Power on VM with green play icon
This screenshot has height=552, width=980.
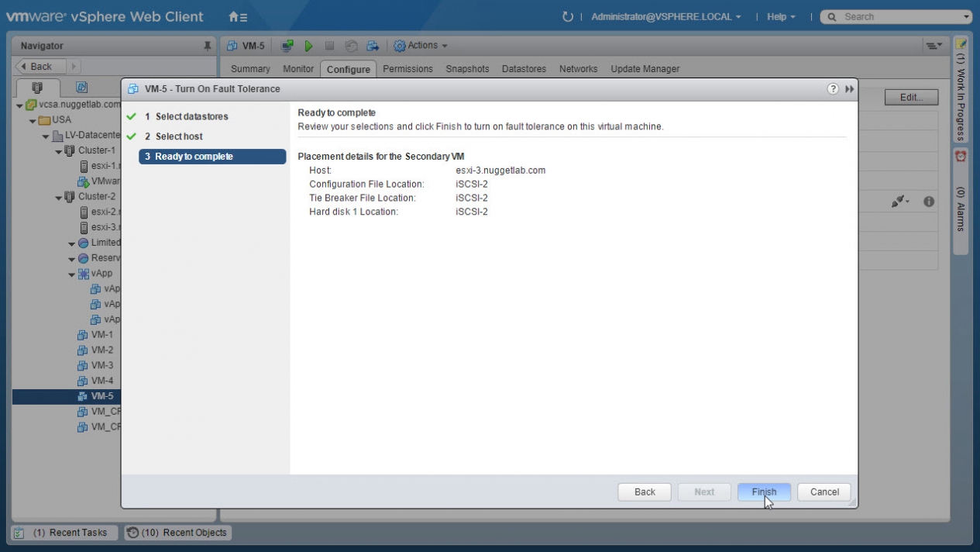pos(308,46)
